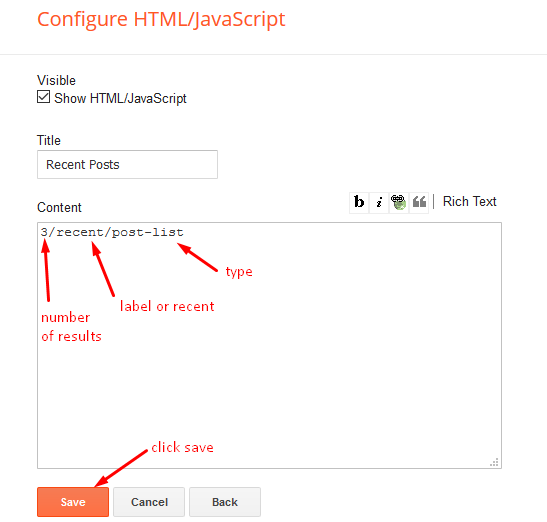Click the Visible label

[56, 80]
